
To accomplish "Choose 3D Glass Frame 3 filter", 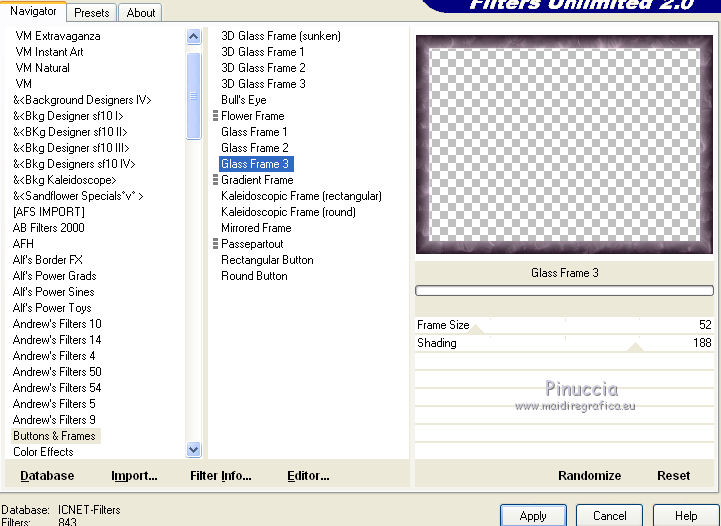I will pyautogui.click(x=263, y=84).
